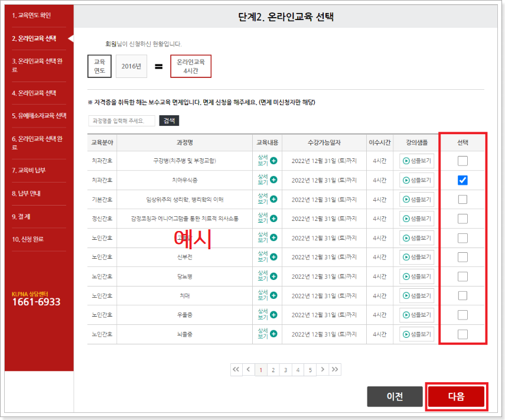Jump to first page with double-arrow icon
The height and width of the screenshot is (420, 505).
236,369
